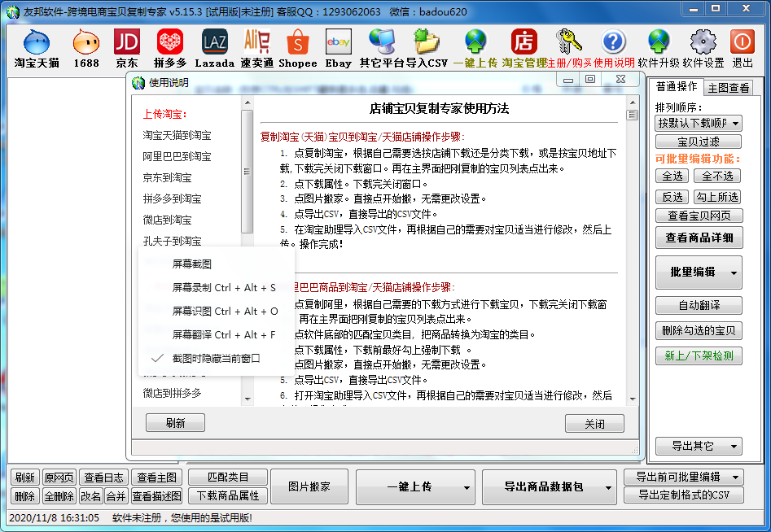
Task: Open the 批量编辑 dropdown arrow
Action: click(734, 273)
